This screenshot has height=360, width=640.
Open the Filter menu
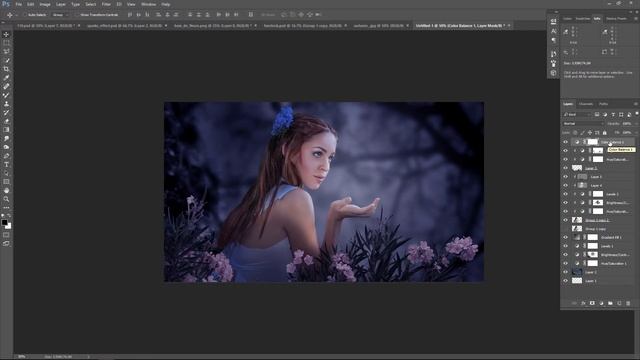pos(106,4)
